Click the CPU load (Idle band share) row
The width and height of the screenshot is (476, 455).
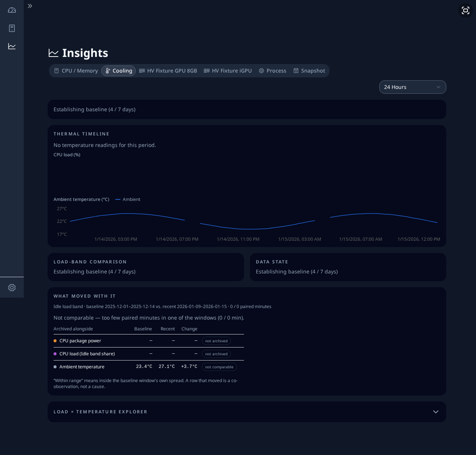point(149,354)
